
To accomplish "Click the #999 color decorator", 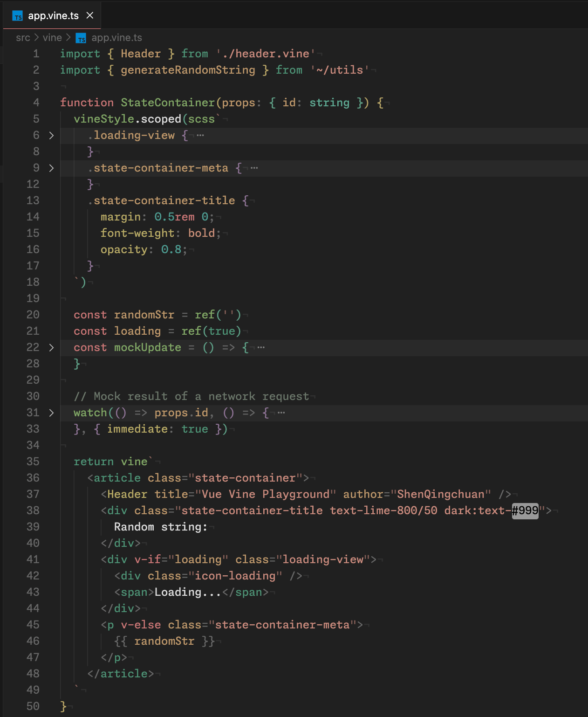I will coord(525,510).
